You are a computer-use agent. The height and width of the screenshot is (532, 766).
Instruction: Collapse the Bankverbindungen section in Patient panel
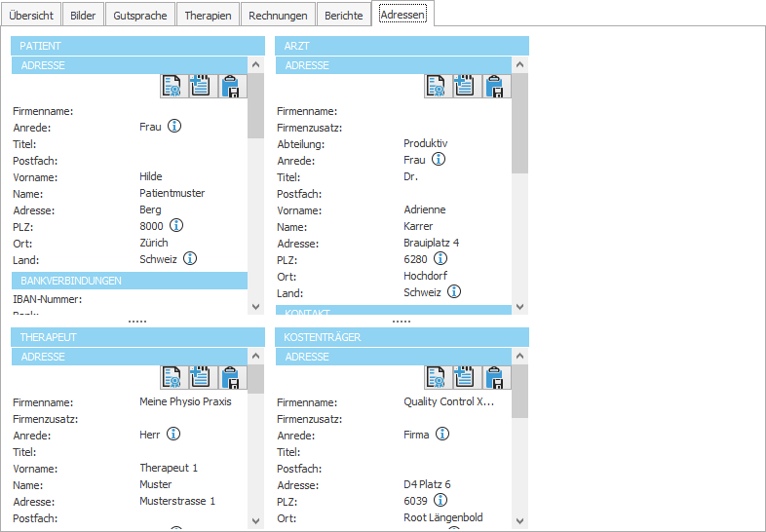(130, 281)
